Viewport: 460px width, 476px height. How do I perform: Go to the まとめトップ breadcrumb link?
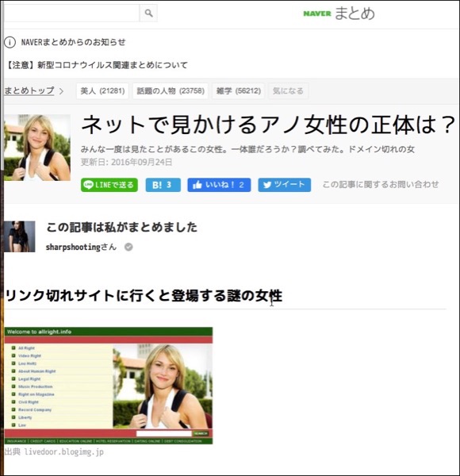[29, 90]
